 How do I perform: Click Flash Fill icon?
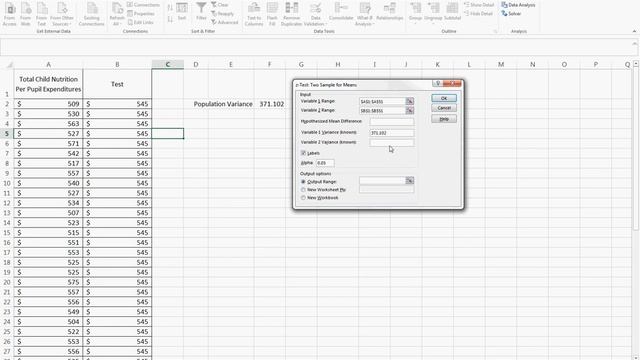[272, 14]
